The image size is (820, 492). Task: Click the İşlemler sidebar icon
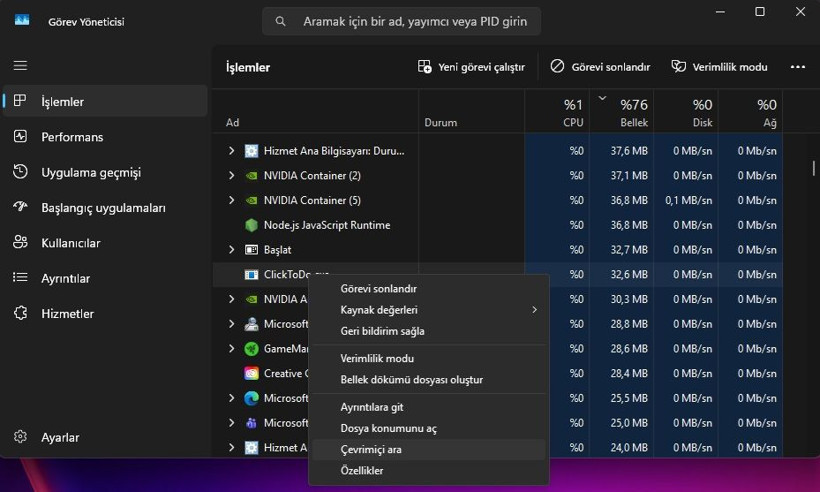(20, 101)
